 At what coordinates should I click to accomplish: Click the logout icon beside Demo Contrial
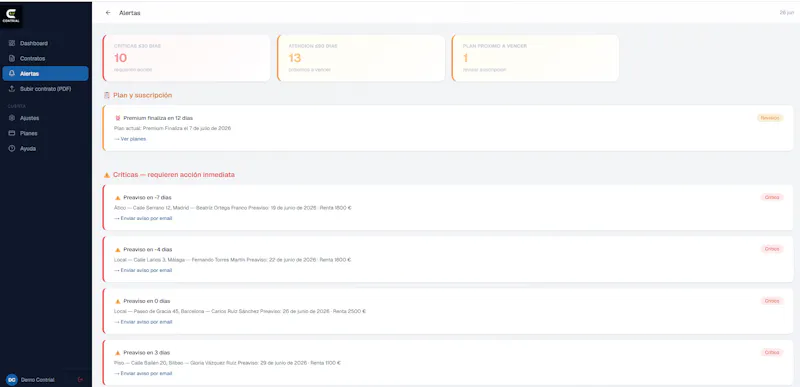tap(80, 380)
